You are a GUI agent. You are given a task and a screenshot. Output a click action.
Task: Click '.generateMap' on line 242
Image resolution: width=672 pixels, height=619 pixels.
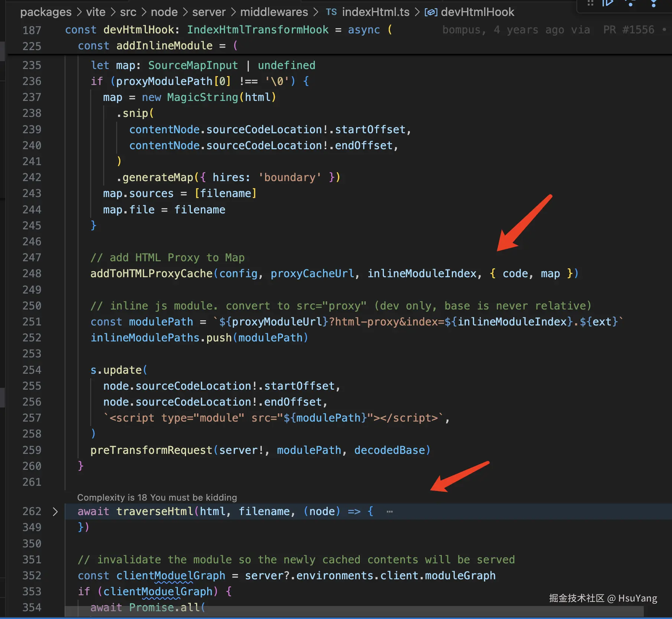(155, 177)
